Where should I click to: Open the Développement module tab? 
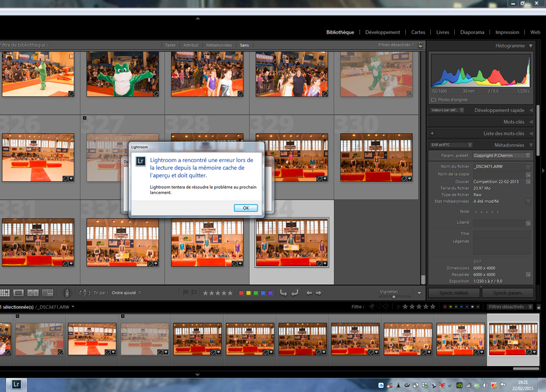coord(382,32)
